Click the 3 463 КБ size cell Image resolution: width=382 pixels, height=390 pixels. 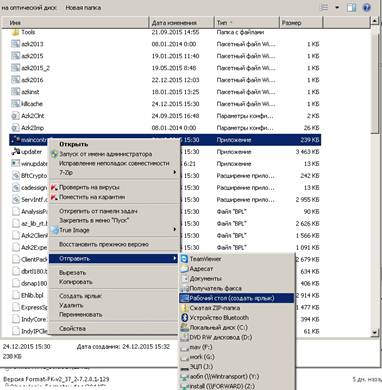(x=307, y=152)
